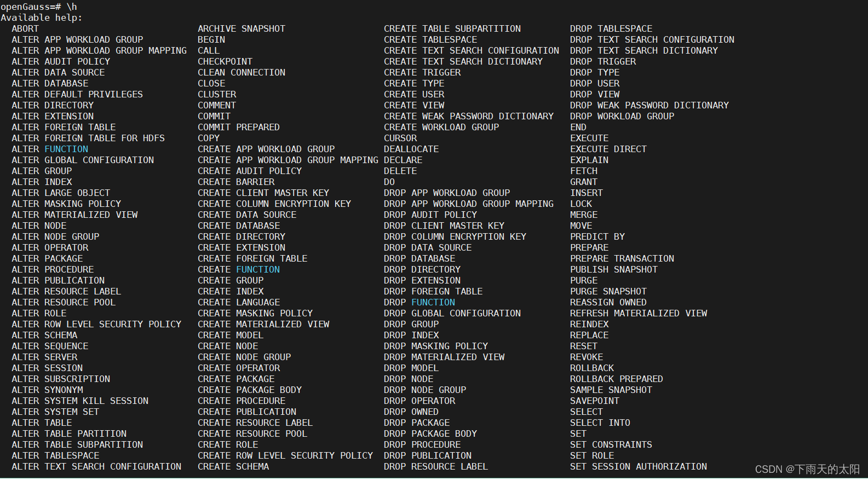868x480 pixels.
Task: Click 'ALTER LARGE OBJECT' entry
Action: (x=61, y=193)
